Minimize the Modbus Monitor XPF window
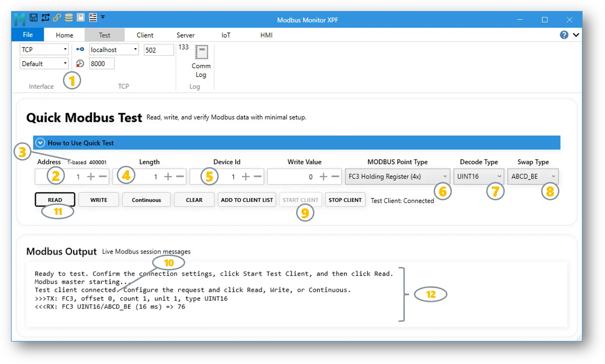 (x=520, y=20)
